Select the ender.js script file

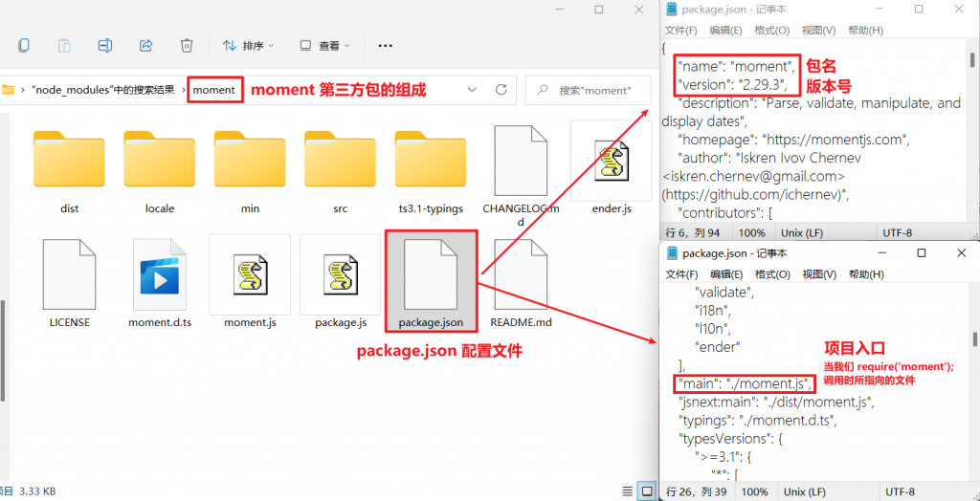(x=612, y=167)
